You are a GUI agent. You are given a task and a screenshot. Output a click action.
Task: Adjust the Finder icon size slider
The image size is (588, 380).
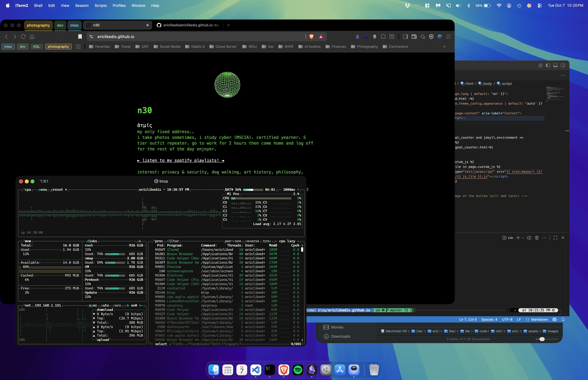[x=542, y=339]
